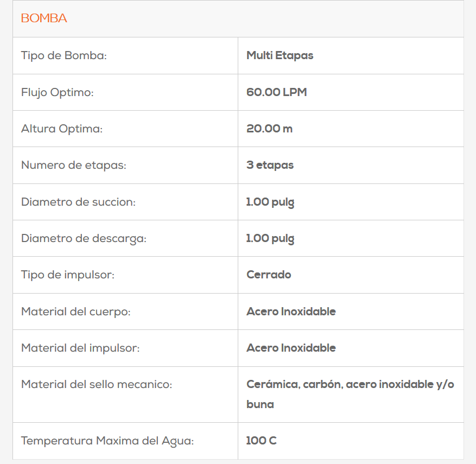Viewport: 476px width, 464px height.
Task: Select the '60.00 LPM' flow value
Action: pos(276,92)
